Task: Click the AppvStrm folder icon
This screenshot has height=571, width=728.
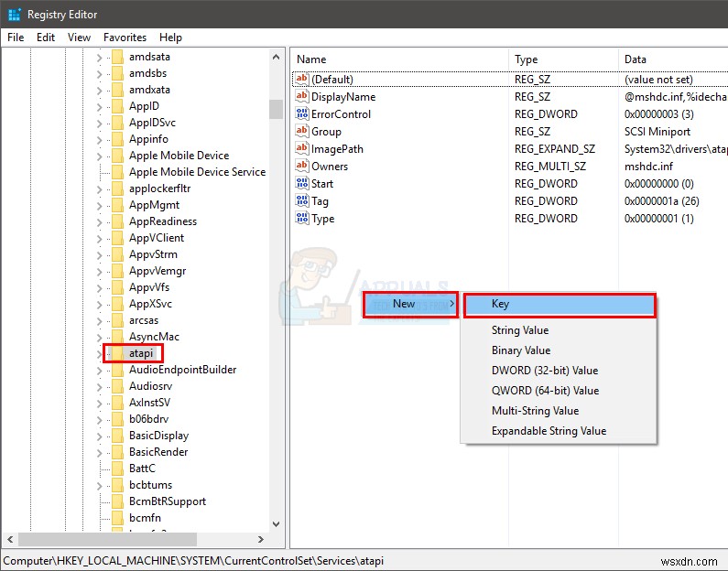Action: [117, 254]
